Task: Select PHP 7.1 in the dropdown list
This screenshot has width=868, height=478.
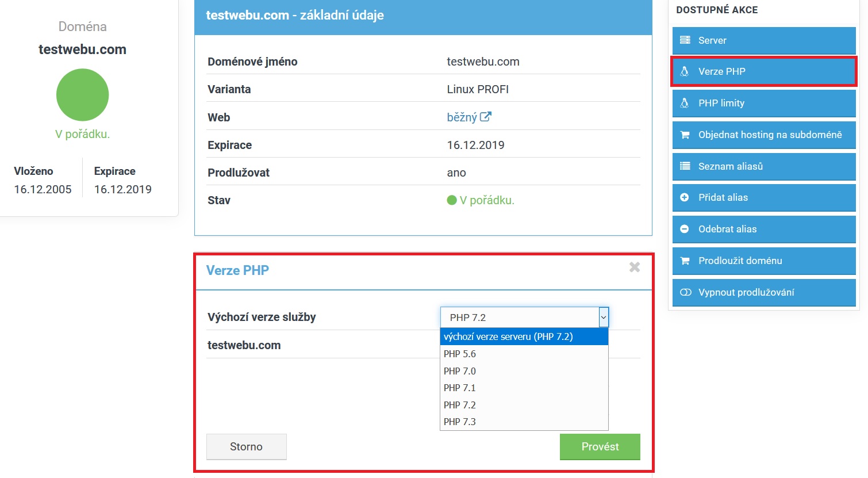Action: (460, 388)
